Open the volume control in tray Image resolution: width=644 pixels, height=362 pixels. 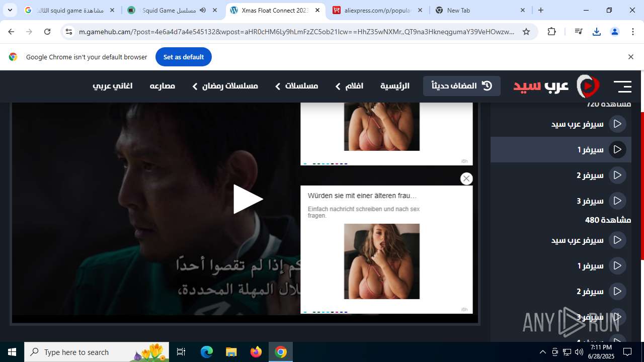pyautogui.click(x=579, y=352)
